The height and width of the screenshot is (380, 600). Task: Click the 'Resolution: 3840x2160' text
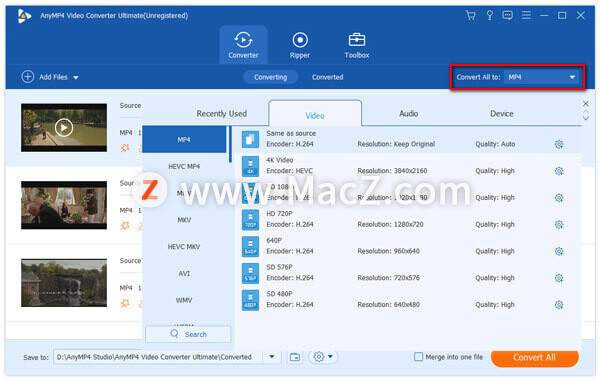(392, 171)
